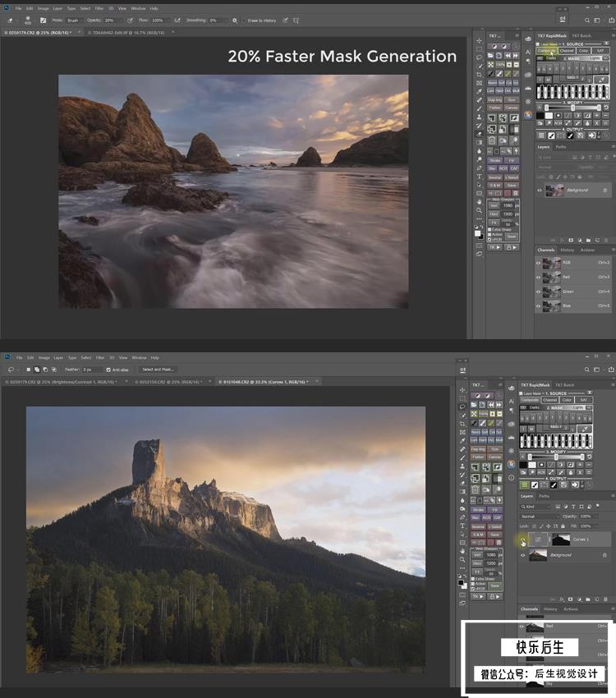Toggle visibility of the Red channel in the top window

pos(538,278)
